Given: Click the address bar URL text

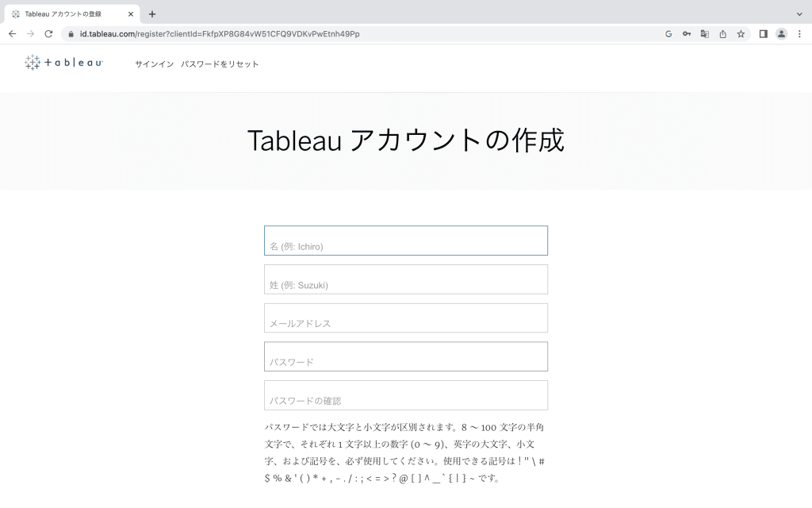Looking at the screenshot, I should tap(220, 33).
